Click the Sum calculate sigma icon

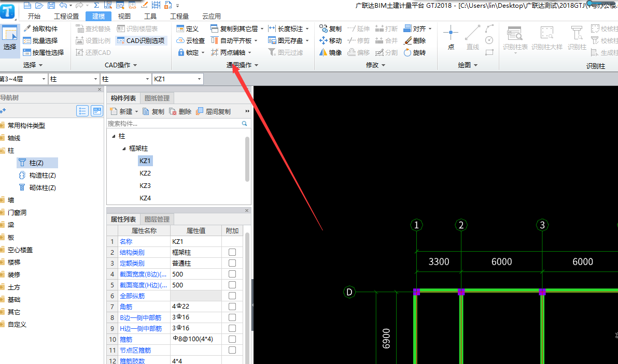coord(96,5)
